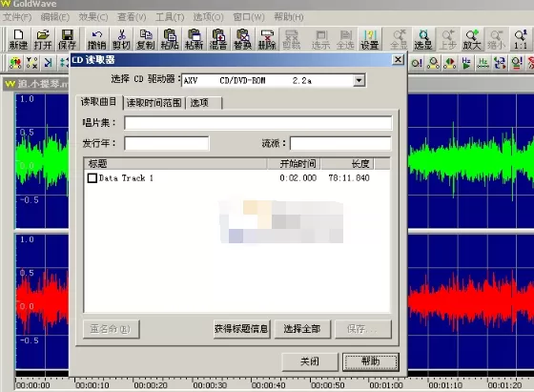The image size is (534, 392).
Task: Click the 缩小 (Zoom Out) icon
Action: tap(496, 39)
